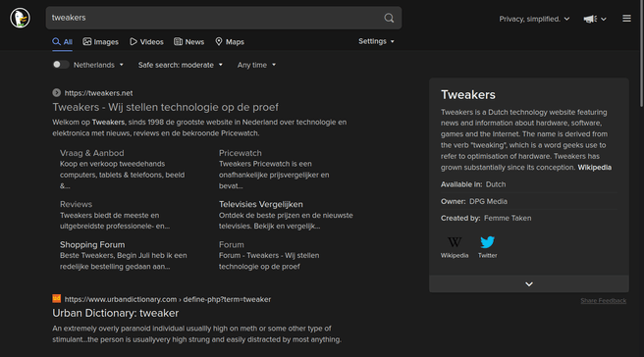Click the chevron next to megaphone
The width and height of the screenshot is (644, 357).
[604, 19]
